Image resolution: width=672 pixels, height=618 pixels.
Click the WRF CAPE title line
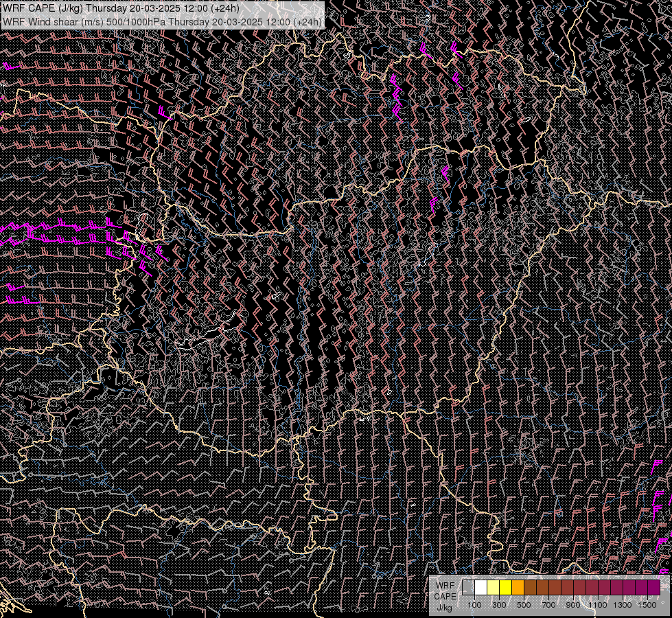(x=121, y=8)
